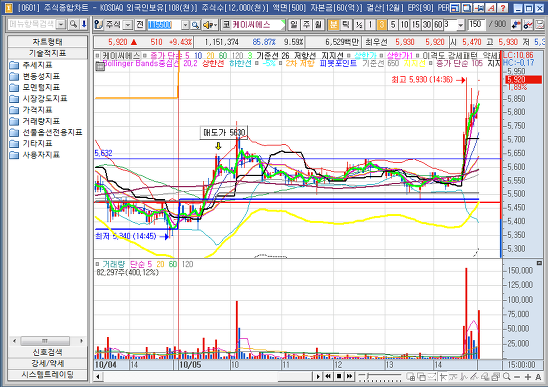The image size is (548, 387).
Task: Select the weekly 주 chart period button
Action: point(306,25)
